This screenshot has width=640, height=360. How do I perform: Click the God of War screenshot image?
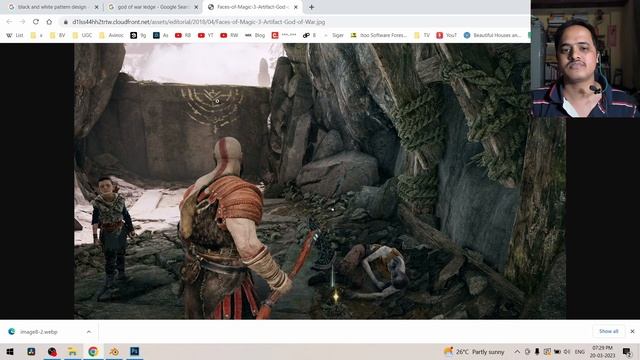point(320,181)
